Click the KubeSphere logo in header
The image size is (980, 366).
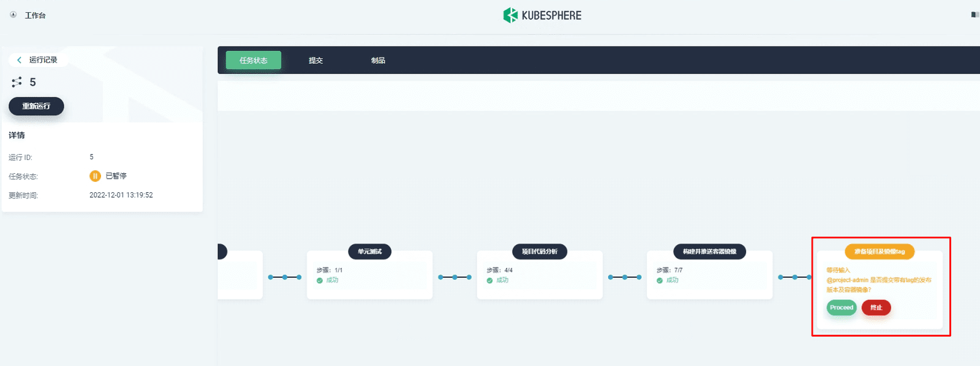pyautogui.click(x=542, y=15)
